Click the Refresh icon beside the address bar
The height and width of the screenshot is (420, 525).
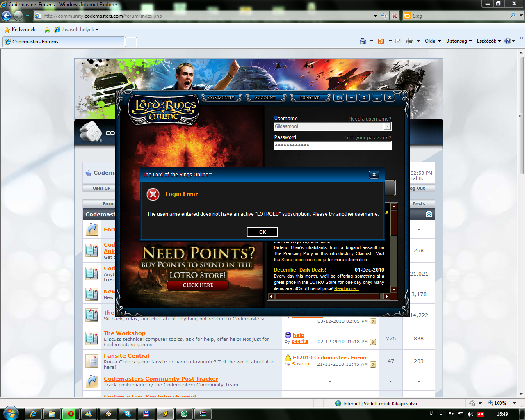[x=384, y=16]
